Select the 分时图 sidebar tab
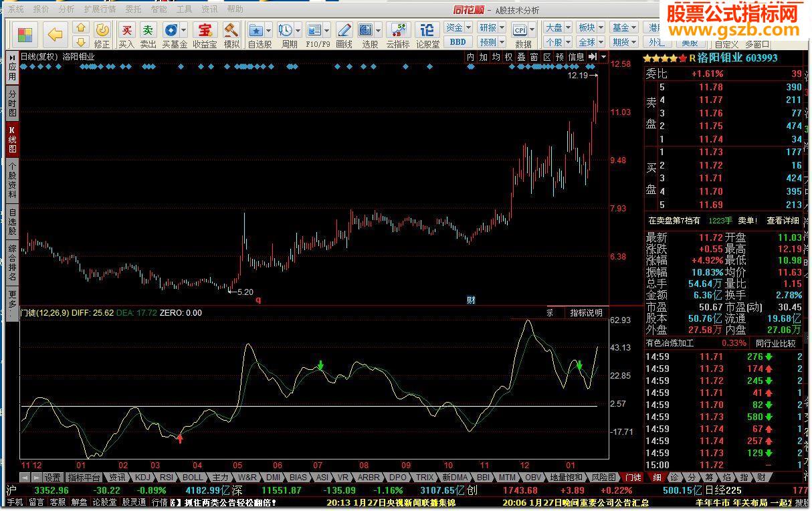The image size is (812, 511). coord(12,104)
